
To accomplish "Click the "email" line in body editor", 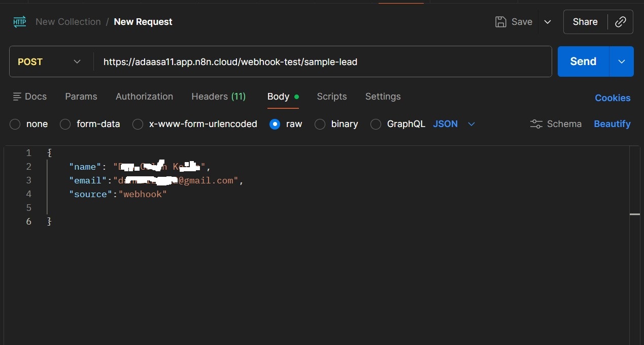I will [x=156, y=180].
